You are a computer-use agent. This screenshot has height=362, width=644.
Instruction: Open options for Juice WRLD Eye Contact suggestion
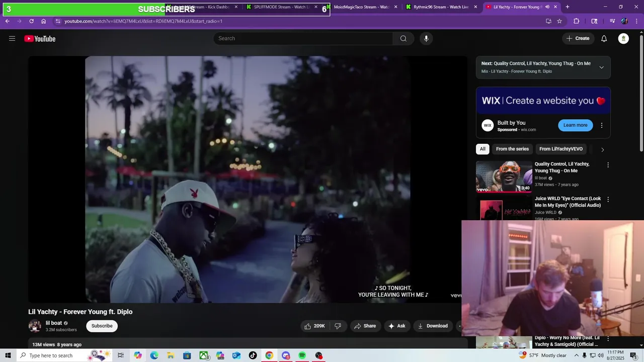(608, 200)
